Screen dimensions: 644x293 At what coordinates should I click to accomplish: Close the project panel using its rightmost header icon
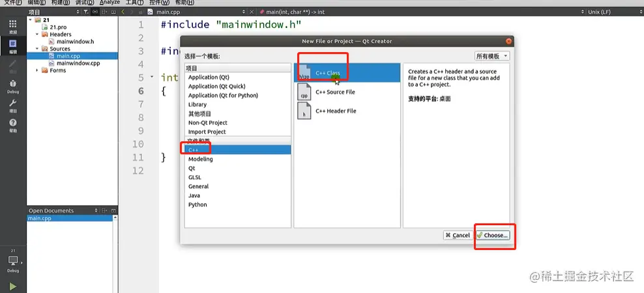tap(113, 12)
